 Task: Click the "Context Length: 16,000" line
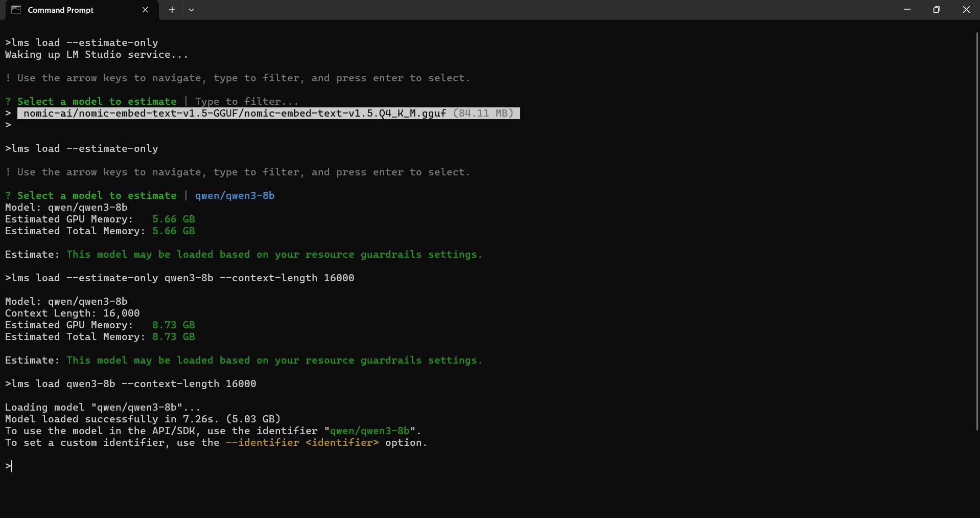[x=72, y=313]
